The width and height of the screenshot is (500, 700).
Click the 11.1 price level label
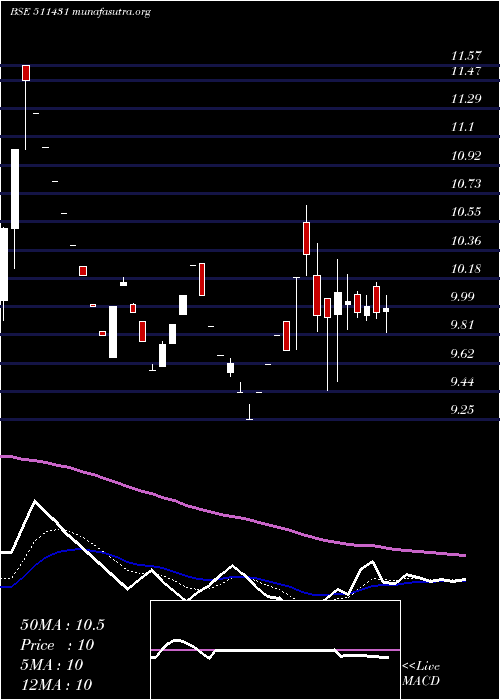click(x=462, y=127)
